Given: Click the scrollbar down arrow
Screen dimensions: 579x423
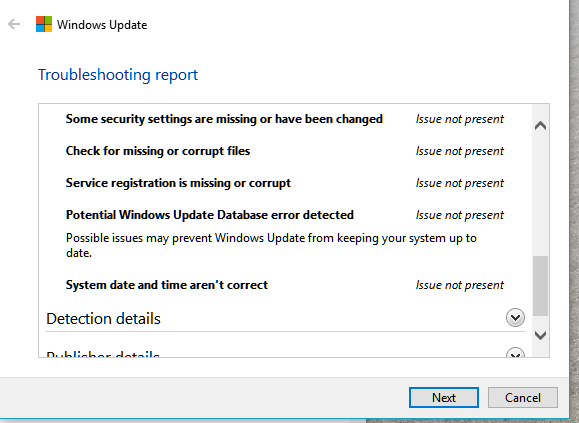Looking at the screenshot, I should point(540,335).
